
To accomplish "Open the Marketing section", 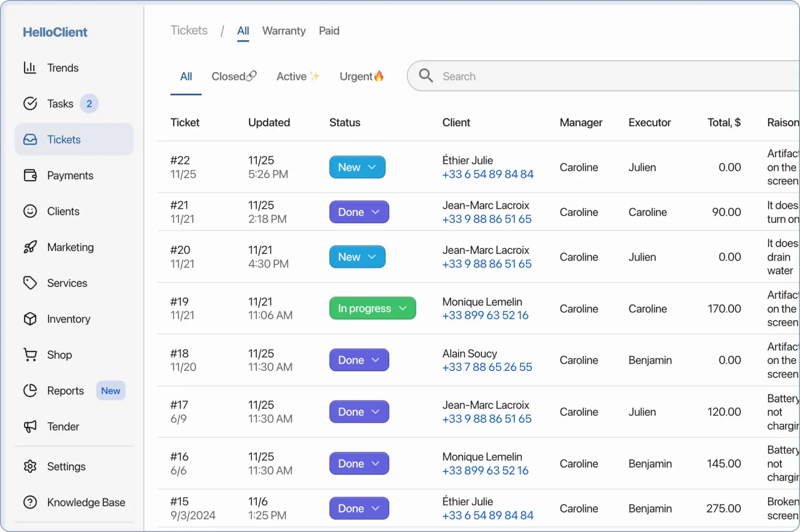I will (x=70, y=247).
